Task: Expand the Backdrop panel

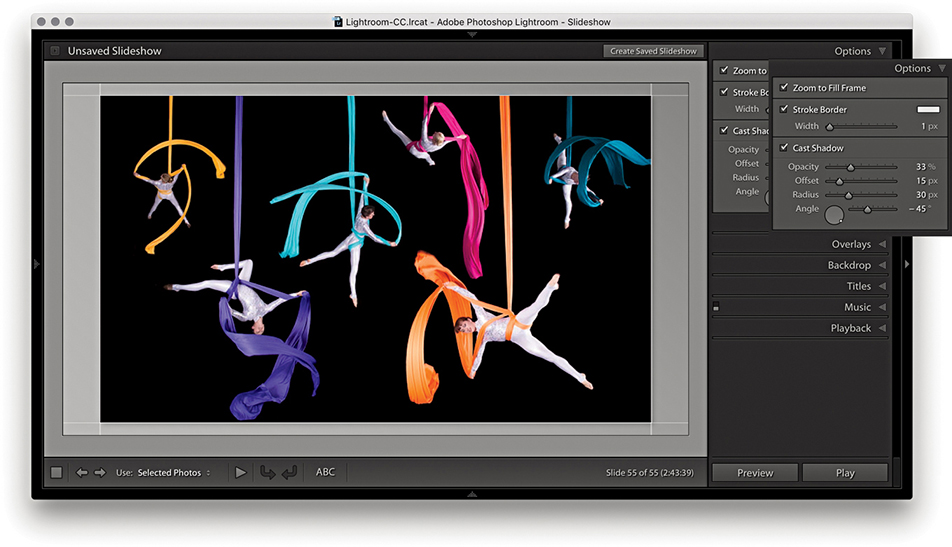Action: click(849, 265)
